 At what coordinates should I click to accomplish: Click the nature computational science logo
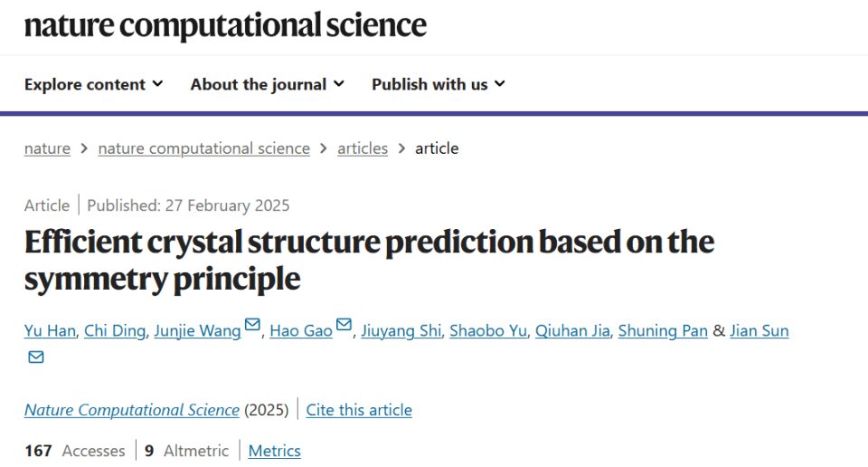[225, 25]
